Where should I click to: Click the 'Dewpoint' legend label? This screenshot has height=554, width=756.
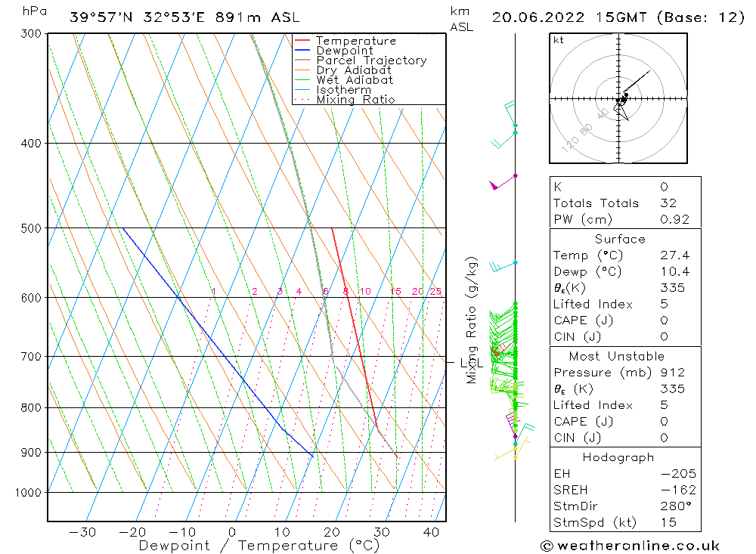(x=345, y=51)
